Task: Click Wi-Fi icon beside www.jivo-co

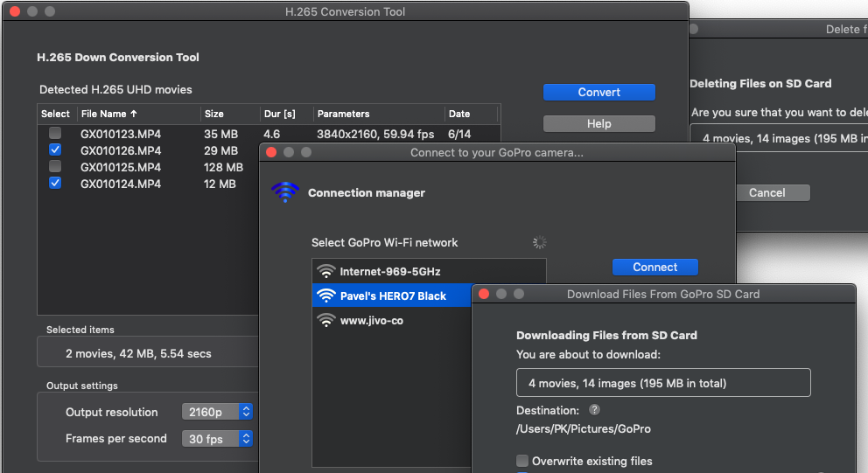Action: pos(326,320)
